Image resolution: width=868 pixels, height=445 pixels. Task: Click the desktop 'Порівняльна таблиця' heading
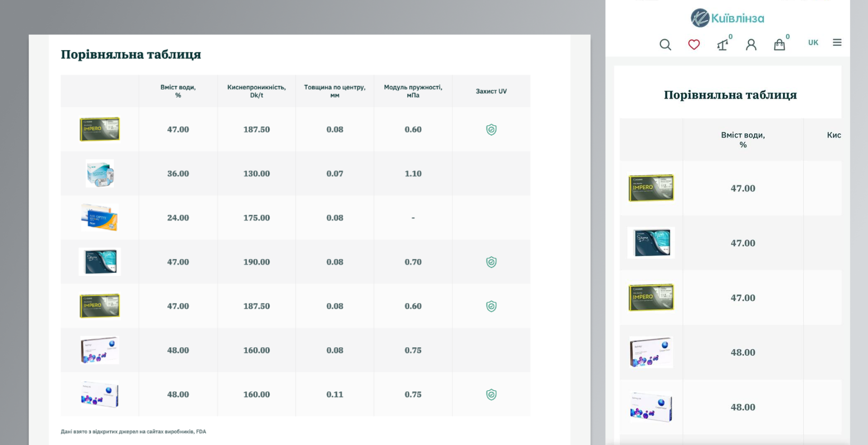click(x=131, y=54)
